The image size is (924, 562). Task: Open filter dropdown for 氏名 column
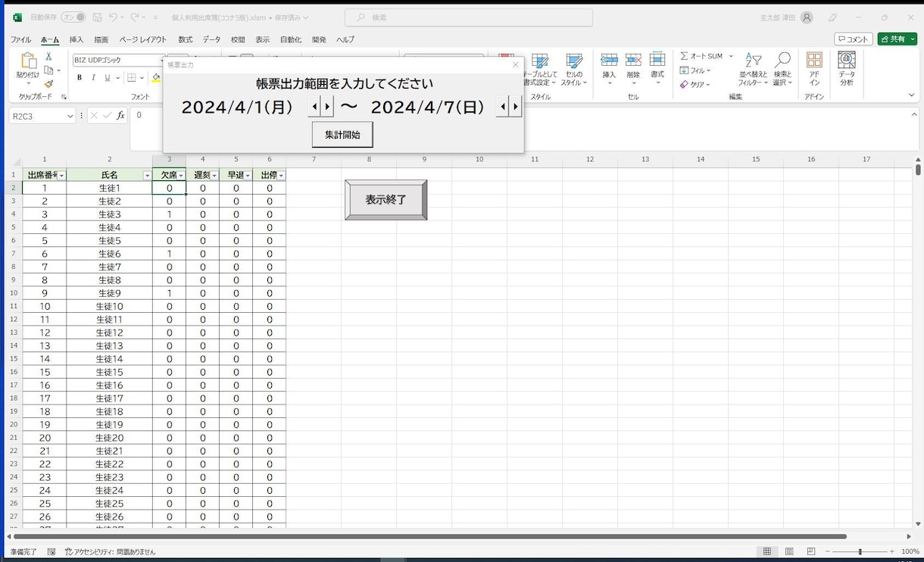(x=147, y=175)
